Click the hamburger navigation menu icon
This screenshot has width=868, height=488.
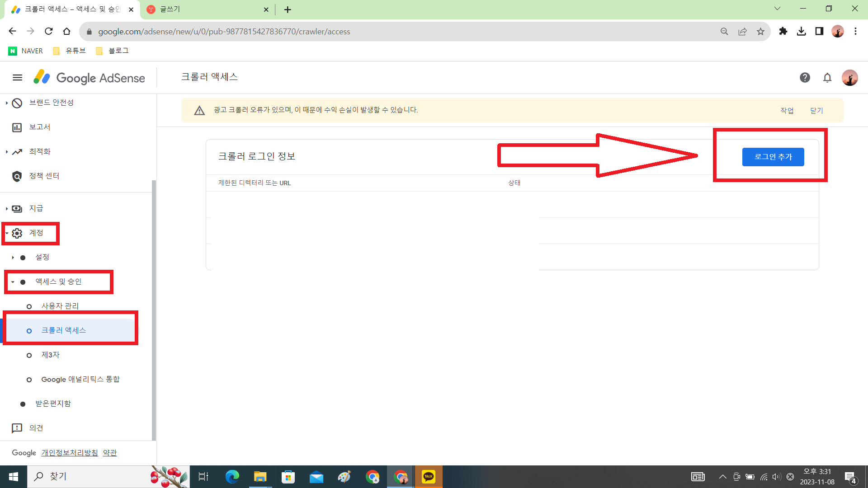(17, 77)
